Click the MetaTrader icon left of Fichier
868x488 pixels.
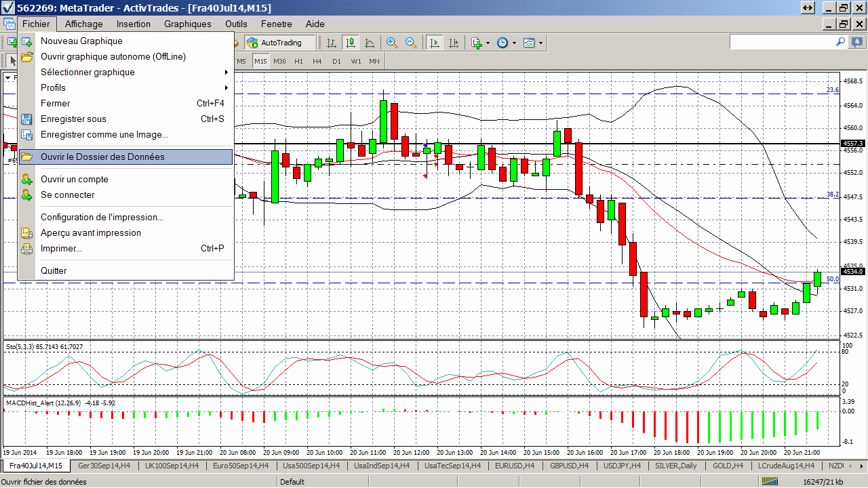pyautogui.click(x=9, y=24)
